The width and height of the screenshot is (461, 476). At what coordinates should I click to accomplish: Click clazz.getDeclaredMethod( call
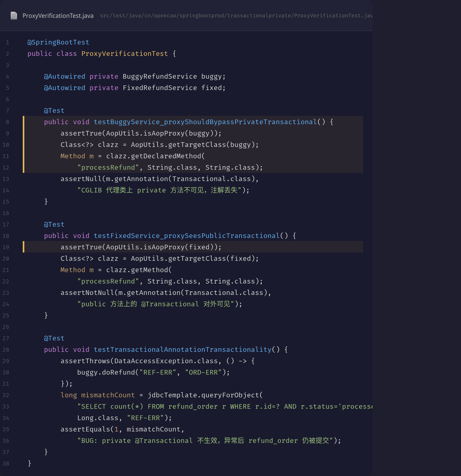pos(155,156)
